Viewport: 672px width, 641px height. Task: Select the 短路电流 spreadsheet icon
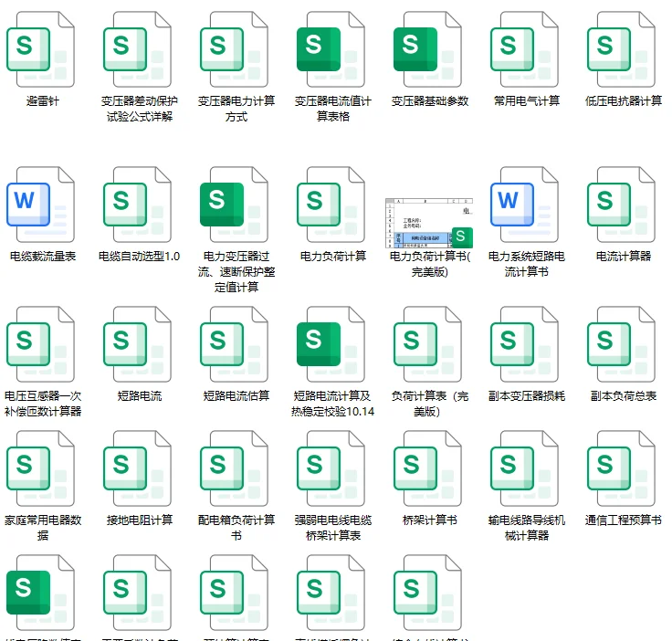click(x=138, y=344)
